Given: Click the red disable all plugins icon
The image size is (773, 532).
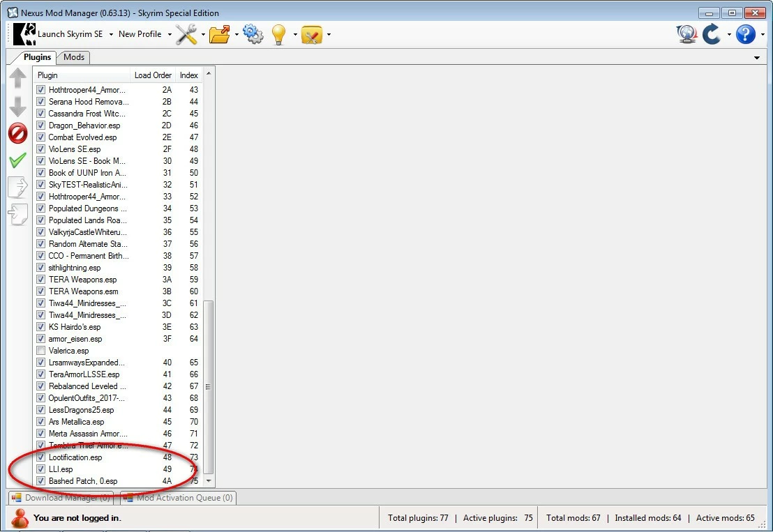Looking at the screenshot, I should click(17, 133).
